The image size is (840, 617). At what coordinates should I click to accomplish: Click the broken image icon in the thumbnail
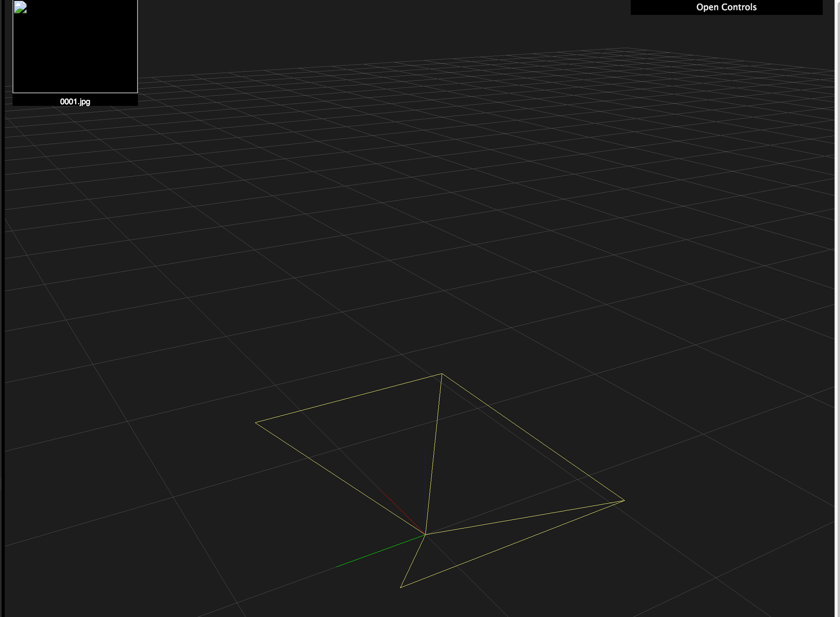pyautogui.click(x=20, y=7)
